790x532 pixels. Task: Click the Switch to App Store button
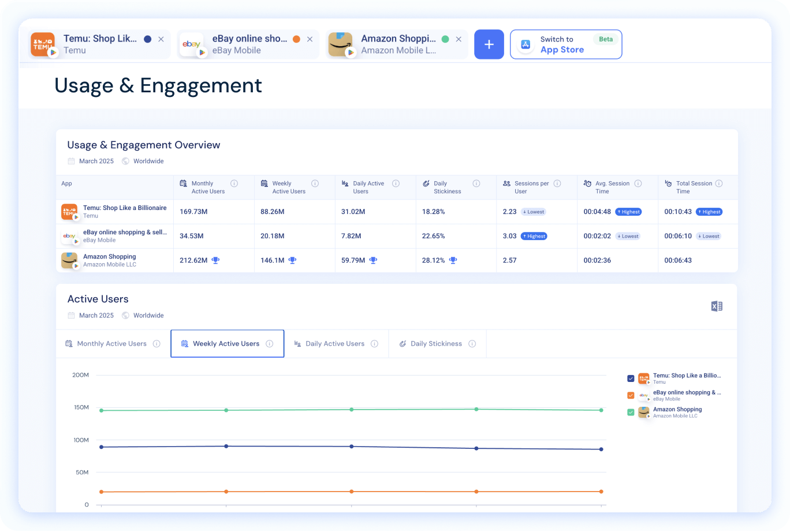pos(566,44)
